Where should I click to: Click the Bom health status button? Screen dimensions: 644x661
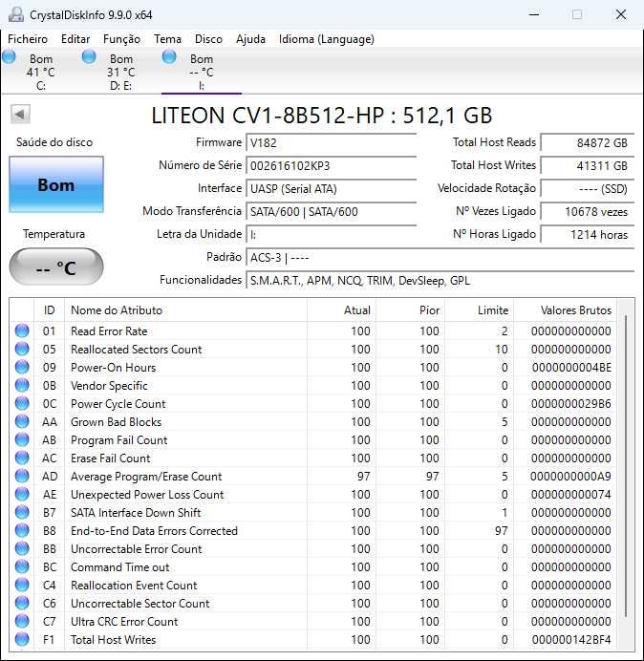[56, 184]
